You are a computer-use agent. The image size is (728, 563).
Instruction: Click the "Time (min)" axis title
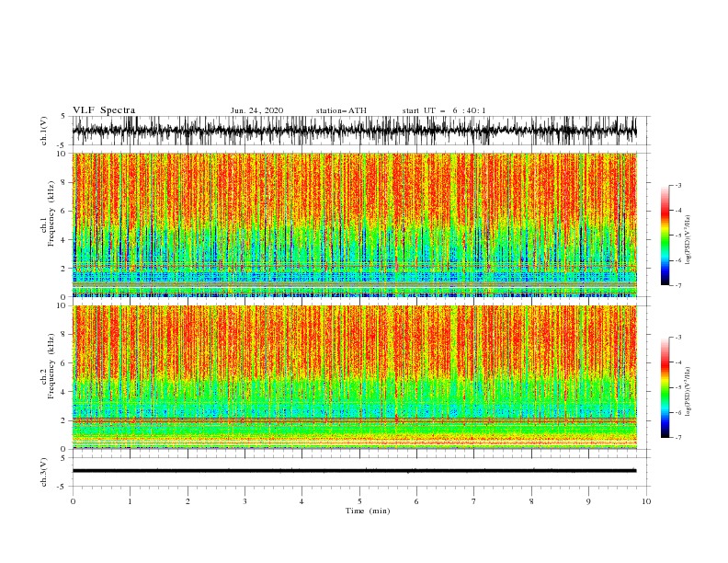click(x=368, y=511)
